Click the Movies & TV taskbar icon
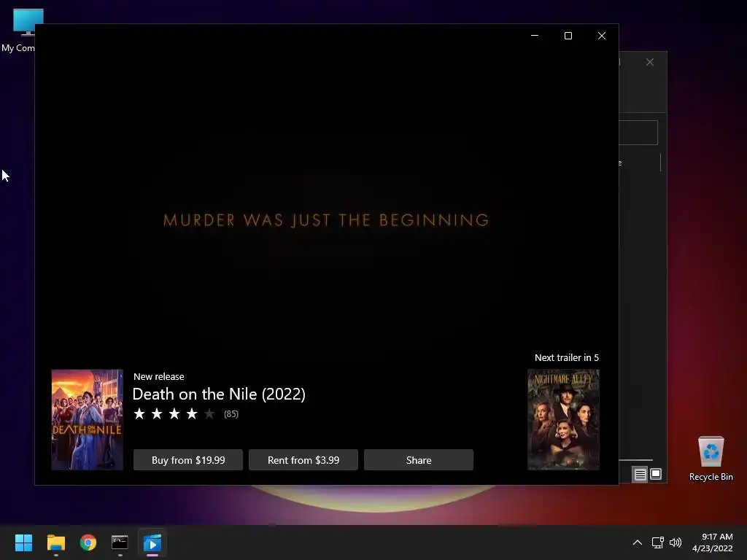Screen dimensions: 747x560 point(152,542)
